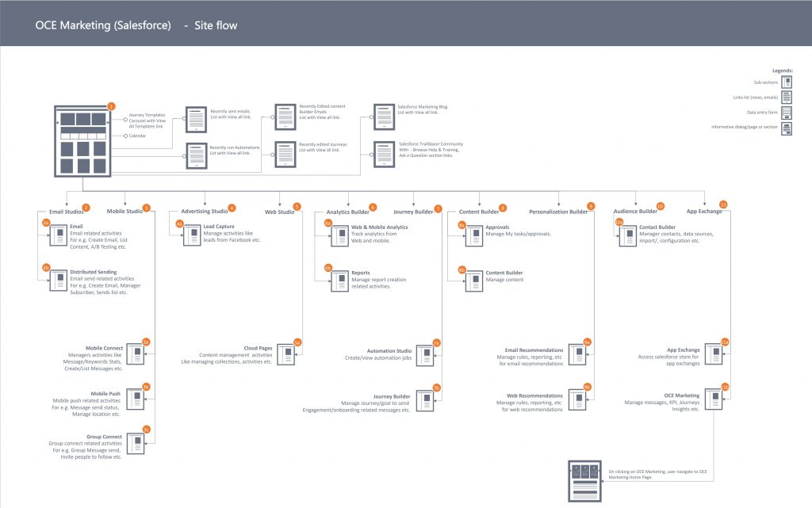Screen dimensions: 812x508
Task: Click the Mobile Connect sub-section icon
Action: click(x=136, y=354)
